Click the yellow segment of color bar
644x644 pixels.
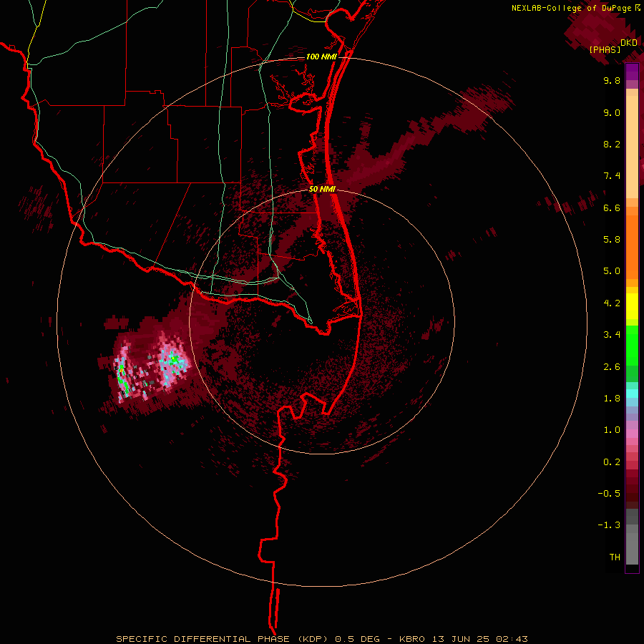pos(632,306)
